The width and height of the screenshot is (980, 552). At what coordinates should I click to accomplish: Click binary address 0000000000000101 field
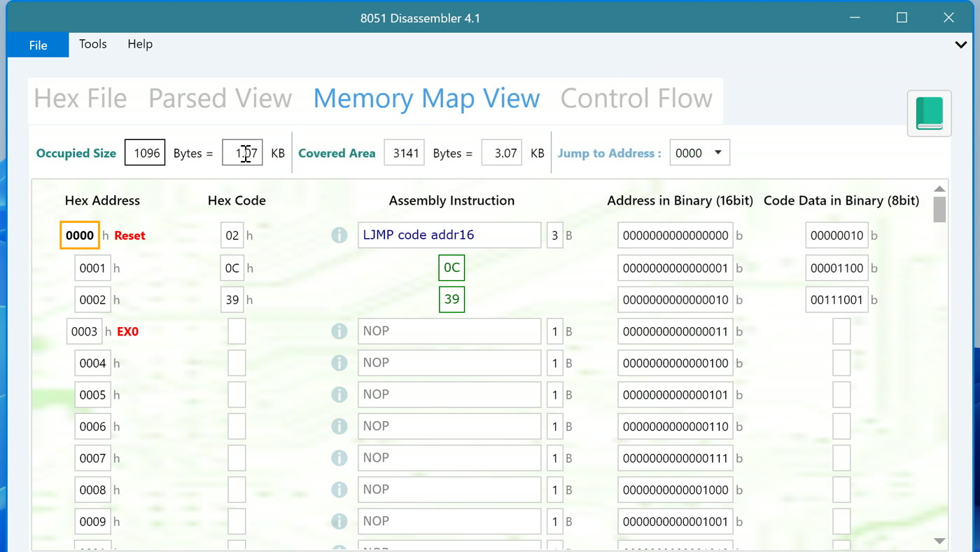(675, 394)
